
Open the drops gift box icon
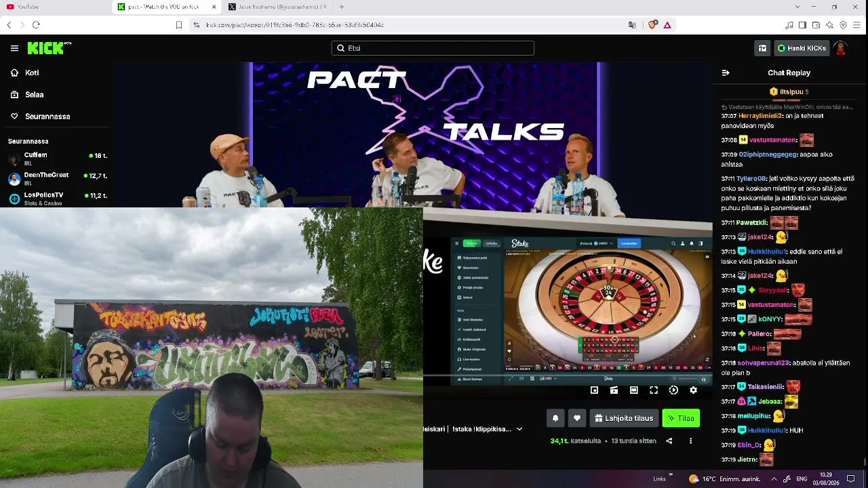pyautogui.click(x=762, y=48)
